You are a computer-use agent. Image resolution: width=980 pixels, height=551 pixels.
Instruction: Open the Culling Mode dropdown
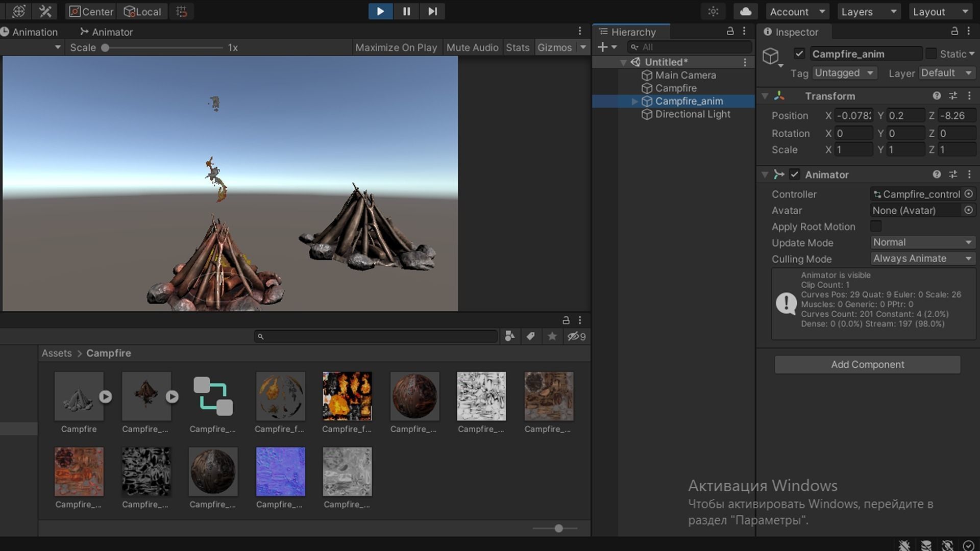click(922, 259)
